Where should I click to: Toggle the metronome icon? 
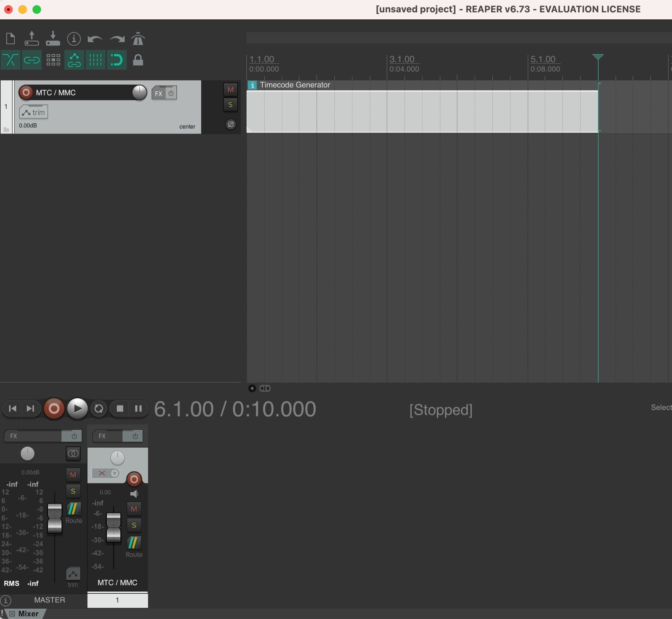138,39
